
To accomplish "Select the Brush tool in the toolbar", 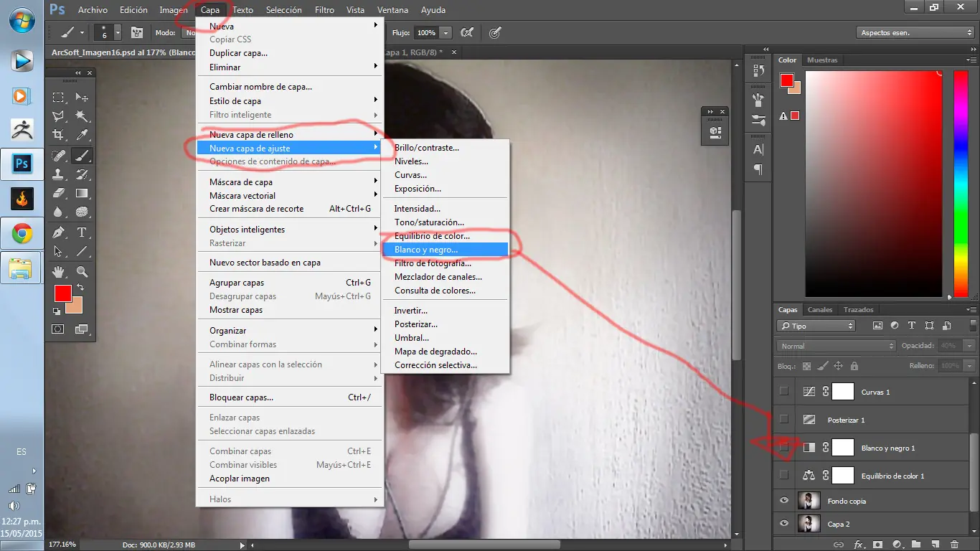I will [81, 155].
